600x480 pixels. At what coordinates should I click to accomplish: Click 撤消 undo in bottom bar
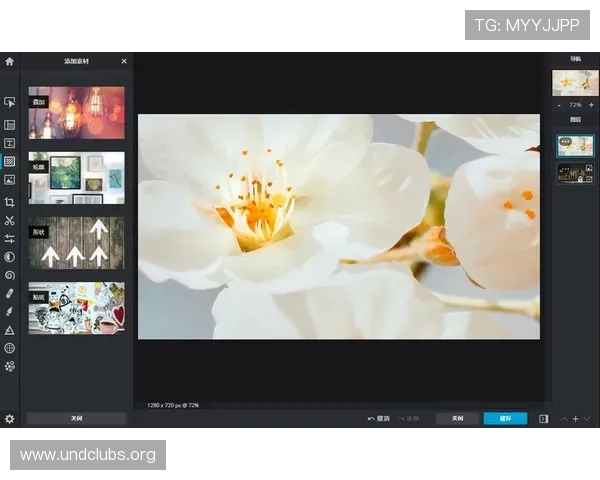(x=378, y=419)
